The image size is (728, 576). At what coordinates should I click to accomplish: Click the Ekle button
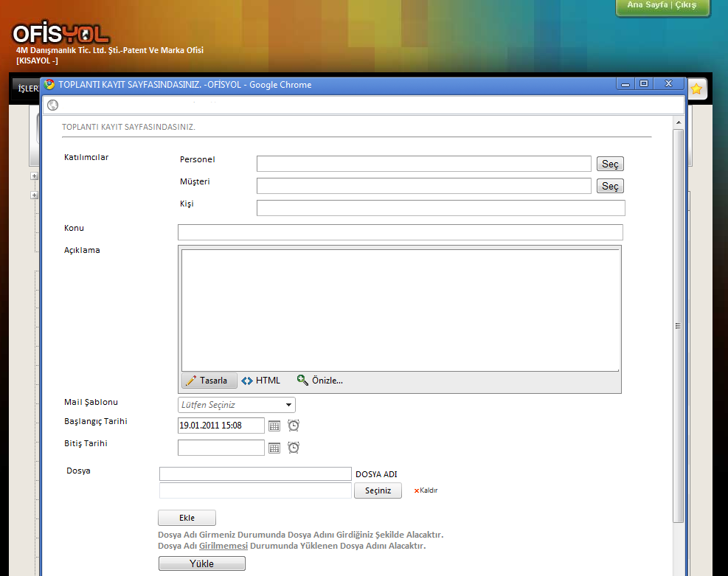[x=187, y=518]
